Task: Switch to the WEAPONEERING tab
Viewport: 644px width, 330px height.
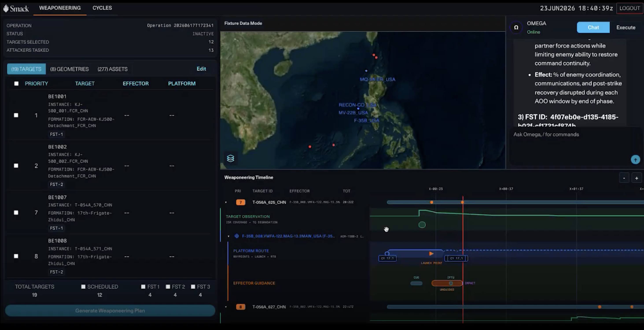Action: [x=60, y=8]
